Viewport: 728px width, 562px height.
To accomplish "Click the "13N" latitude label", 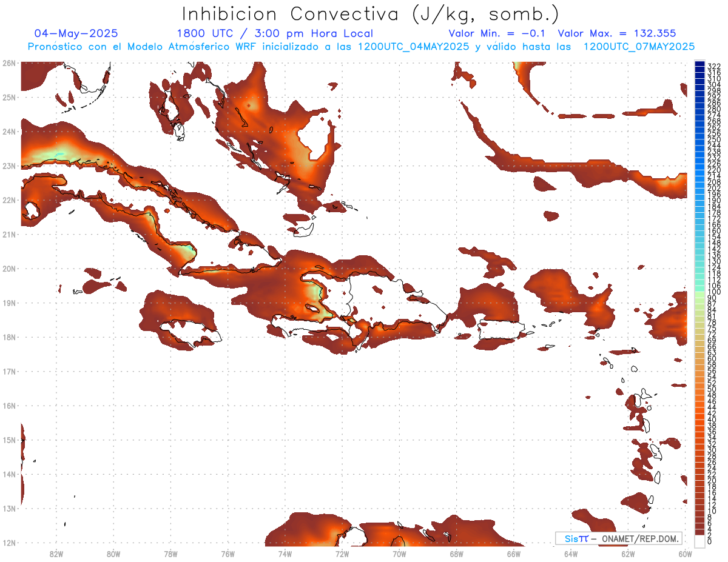I will [9, 508].
